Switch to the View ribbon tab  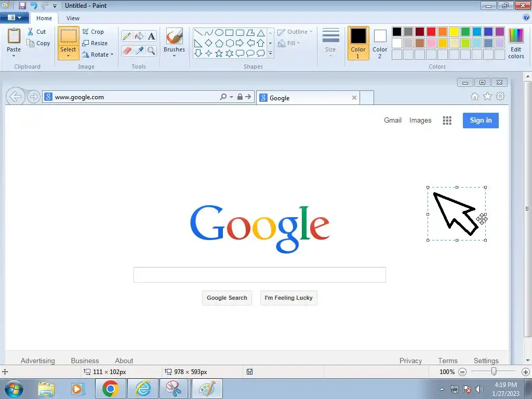tap(73, 18)
